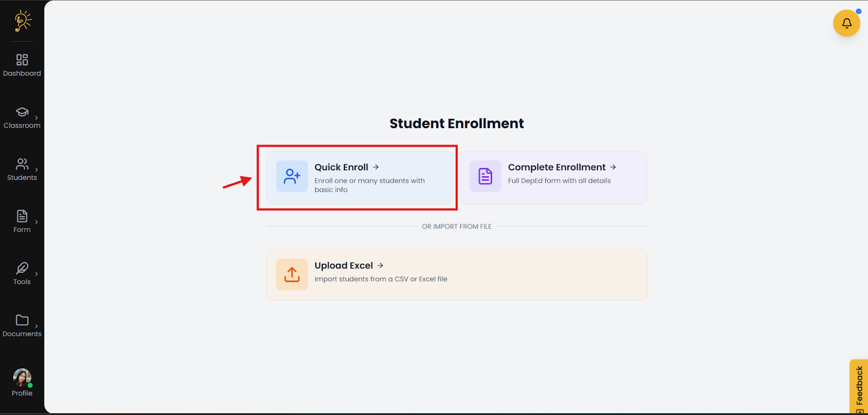The width and height of the screenshot is (868, 415).
Task: Click the orange Upload Excel icon
Action: [292, 274]
